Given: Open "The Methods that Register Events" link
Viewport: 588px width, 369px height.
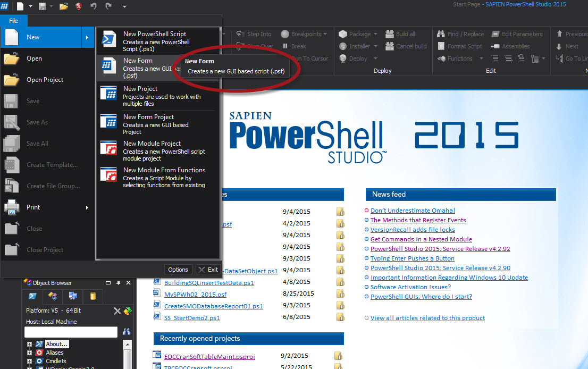Looking at the screenshot, I should (x=418, y=220).
